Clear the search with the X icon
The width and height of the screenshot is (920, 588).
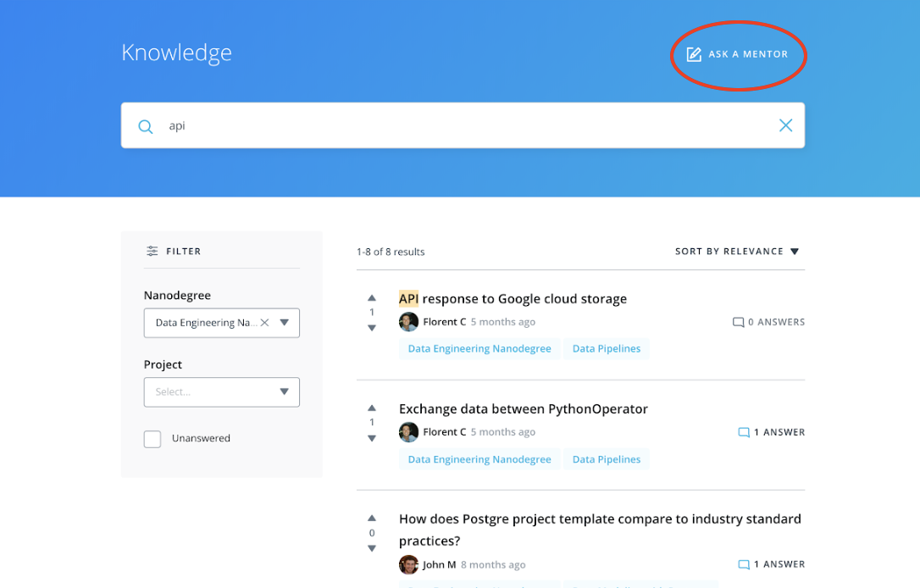coord(785,125)
